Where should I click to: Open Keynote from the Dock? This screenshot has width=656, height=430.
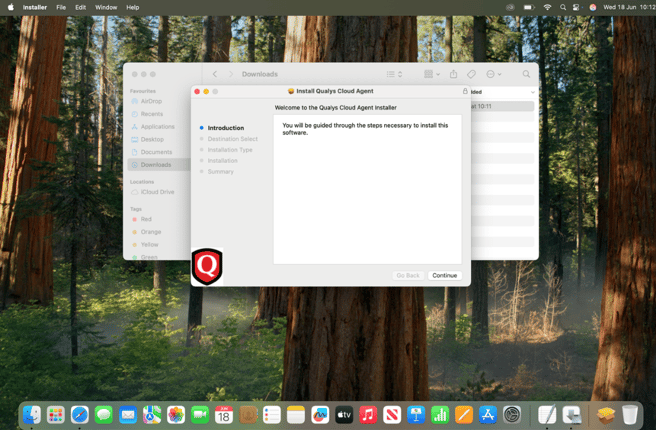416,415
